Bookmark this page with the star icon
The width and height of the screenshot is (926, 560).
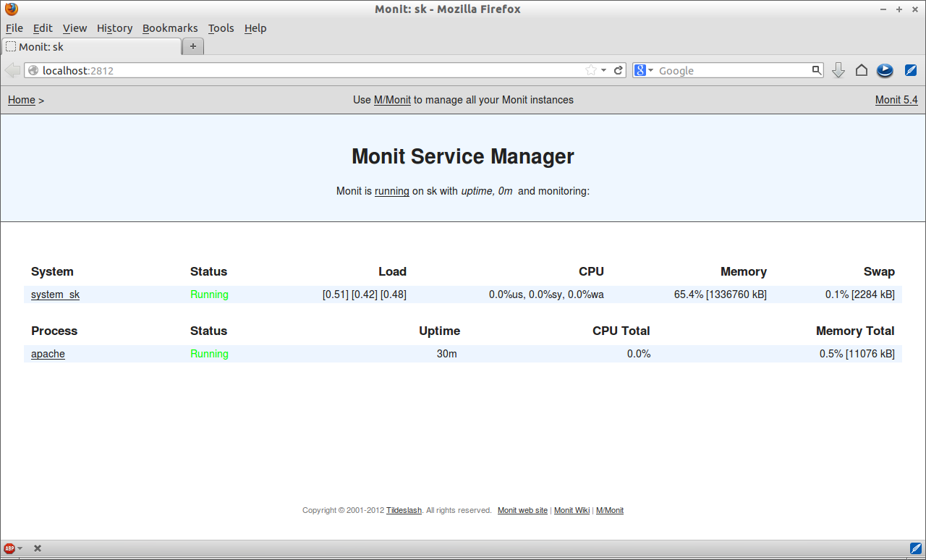[591, 70]
